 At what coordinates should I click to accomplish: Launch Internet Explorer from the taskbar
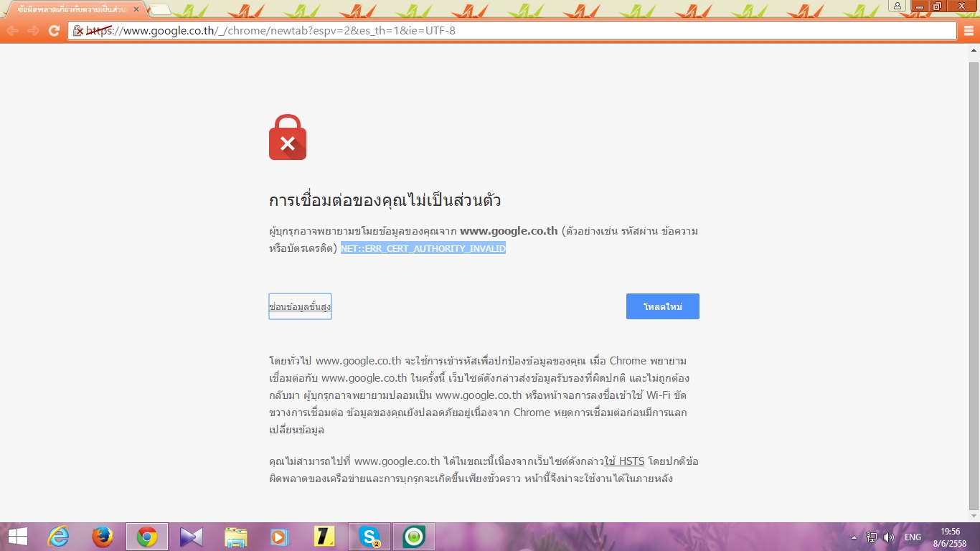[58, 537]
